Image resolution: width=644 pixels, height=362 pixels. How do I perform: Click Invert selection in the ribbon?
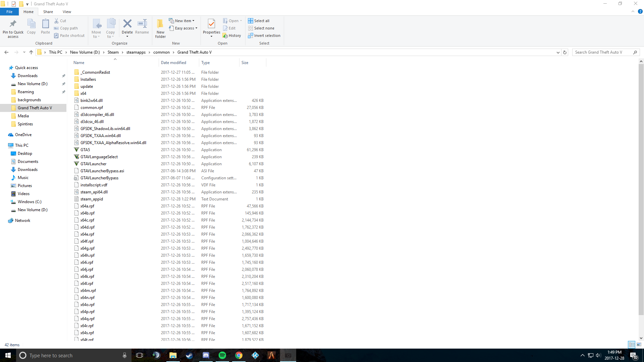(x=264, y=36)
